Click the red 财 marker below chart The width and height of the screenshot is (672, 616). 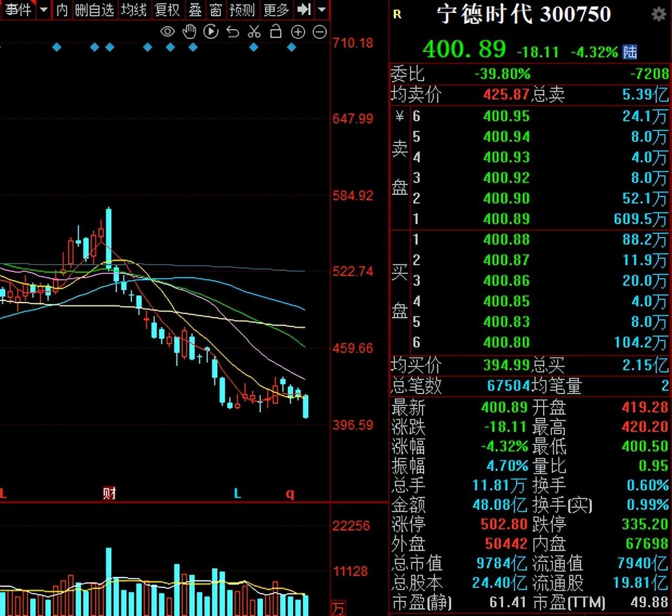point(109,493)
